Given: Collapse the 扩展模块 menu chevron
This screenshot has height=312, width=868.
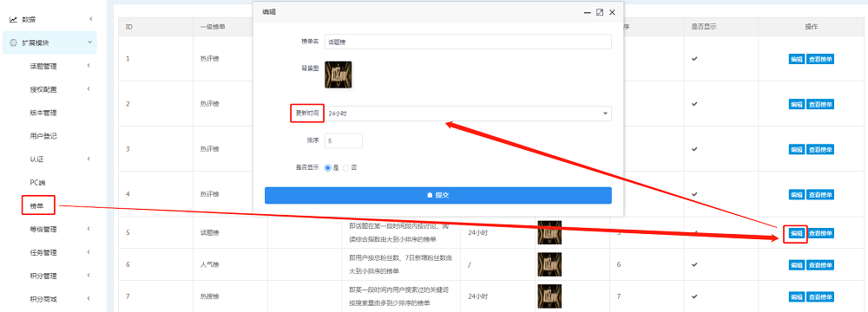Looking at the screenshot, I should click(89, 42).
